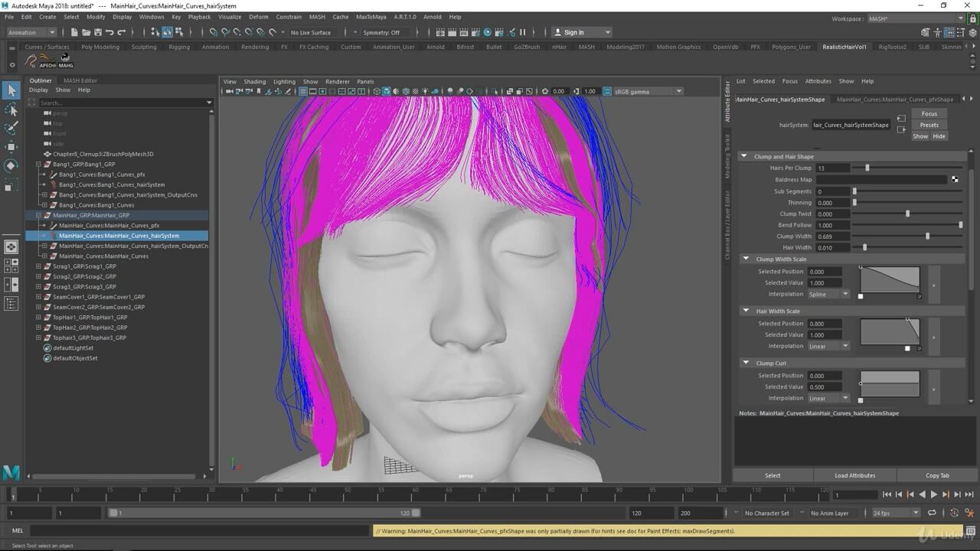980x551 pixels.
Task: Collapse the MainHair_GRP tree node
Action: pos(39,216)
